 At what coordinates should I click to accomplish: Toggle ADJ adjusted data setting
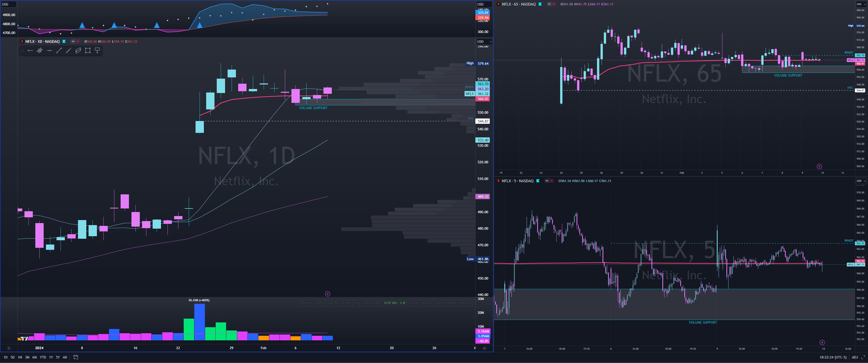pyautogui.click(x=855, y=357)
